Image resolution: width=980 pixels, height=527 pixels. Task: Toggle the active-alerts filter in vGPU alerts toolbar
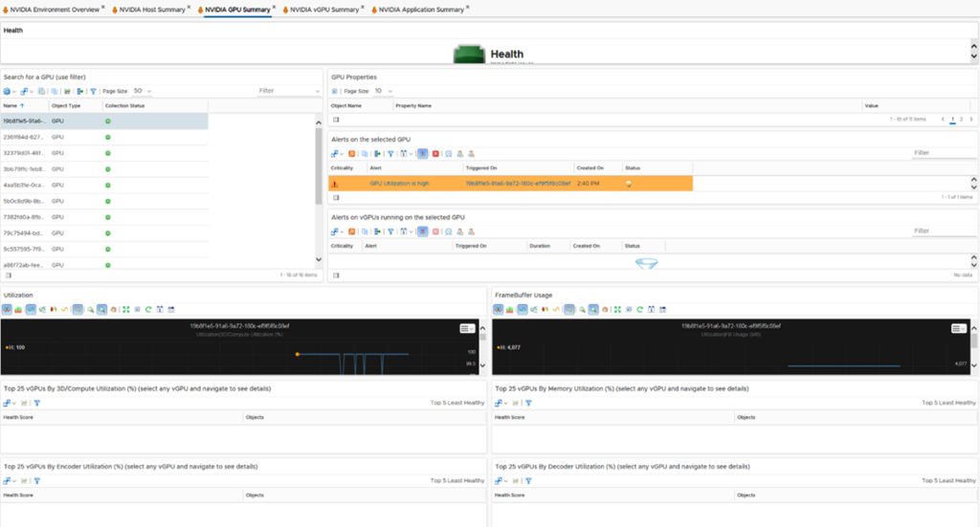tap(422, 231)
